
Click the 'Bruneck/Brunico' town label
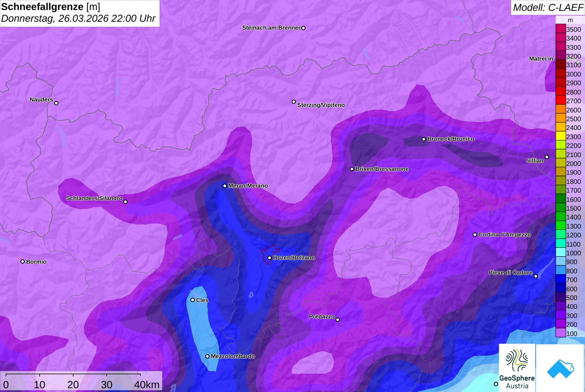pos(451,139)
